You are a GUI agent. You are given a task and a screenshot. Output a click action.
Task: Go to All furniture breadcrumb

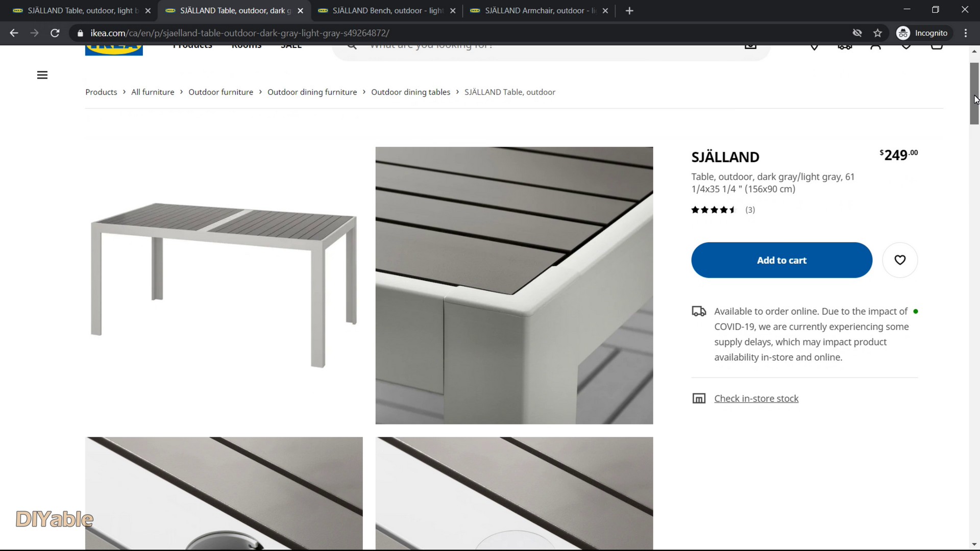pos(153,92)
